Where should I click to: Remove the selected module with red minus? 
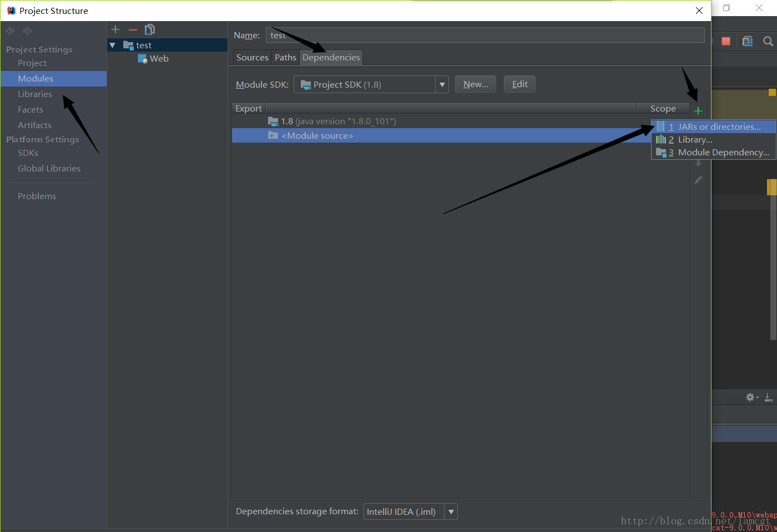click(x=133, y=29)
